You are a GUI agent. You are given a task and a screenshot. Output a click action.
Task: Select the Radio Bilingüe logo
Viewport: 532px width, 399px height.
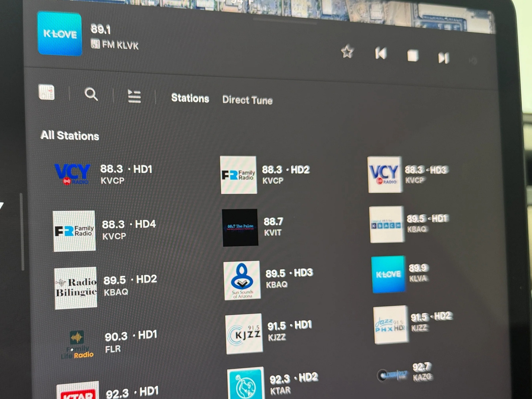[x=76, y=288]
